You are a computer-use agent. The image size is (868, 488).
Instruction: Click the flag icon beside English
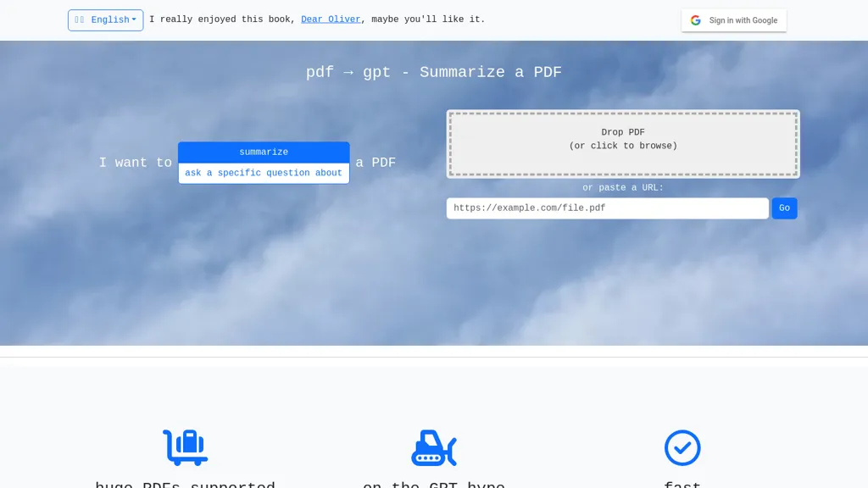[x=80, y=20]
